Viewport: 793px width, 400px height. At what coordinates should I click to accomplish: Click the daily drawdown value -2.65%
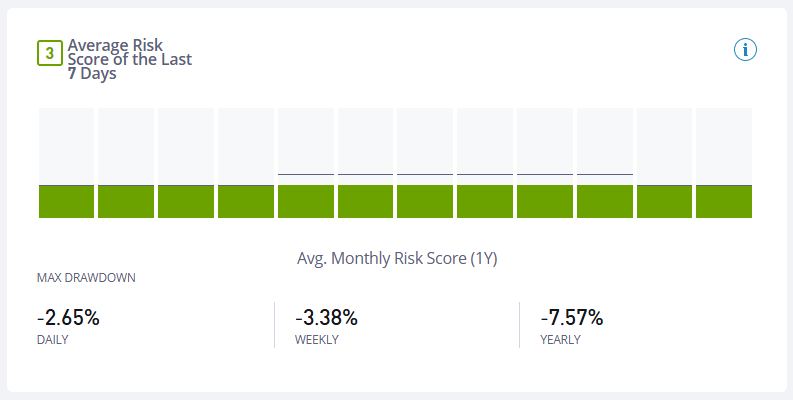(x=68, y=318)
